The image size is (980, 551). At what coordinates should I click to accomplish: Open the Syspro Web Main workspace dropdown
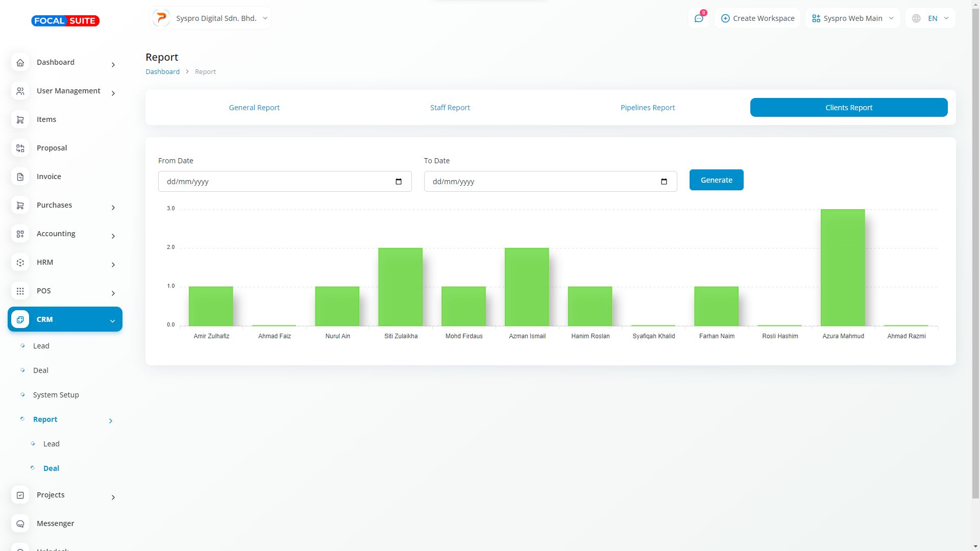tap(852, 18)
